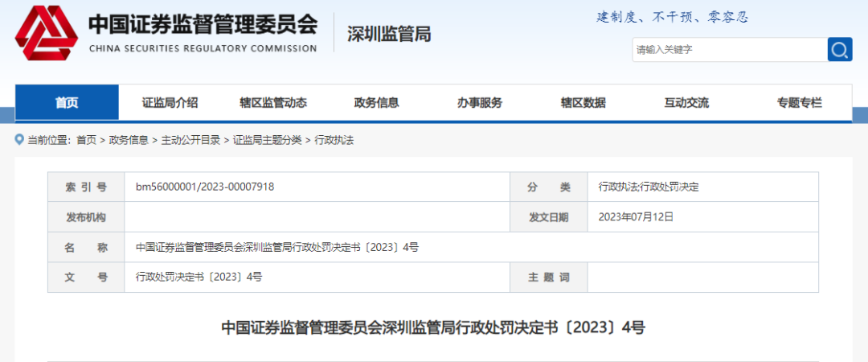This screenshot has width=868, height=362.
Task: Click the 名称 label cell
Action: pyautogui.click(x=86, y=247)
